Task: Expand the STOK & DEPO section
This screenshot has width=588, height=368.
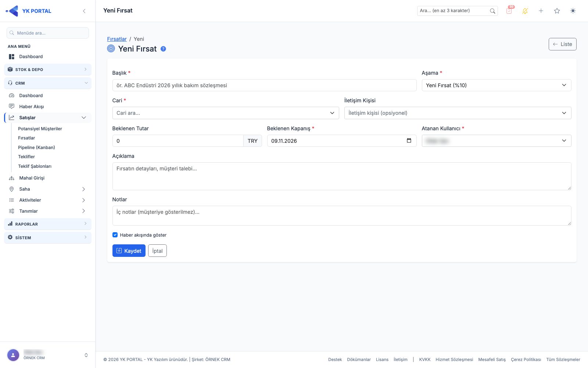Action: pyautogui.click(x=48, y=70)
